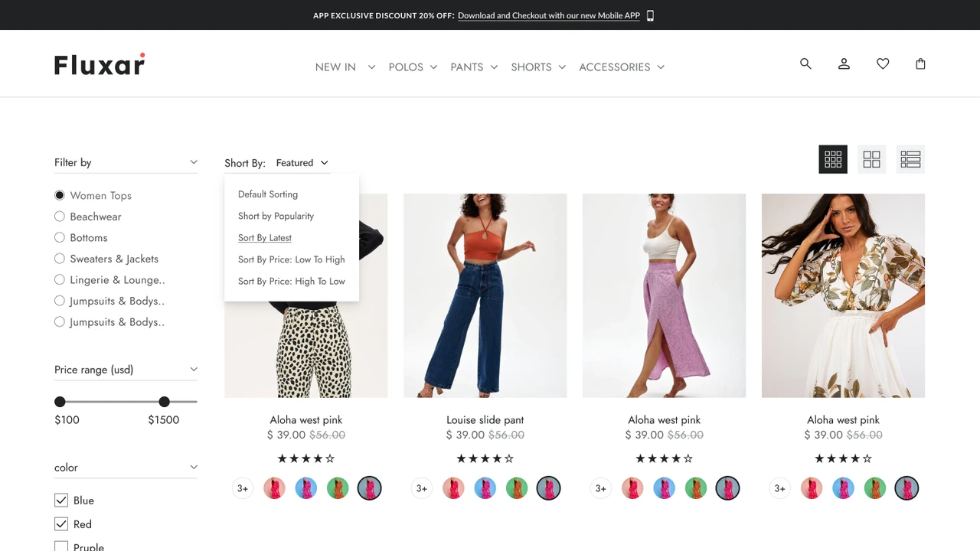The height and width of the screenshot is (551, 980).
Task: Choose Sort By Price: Low To High
Action: (292, 259)
